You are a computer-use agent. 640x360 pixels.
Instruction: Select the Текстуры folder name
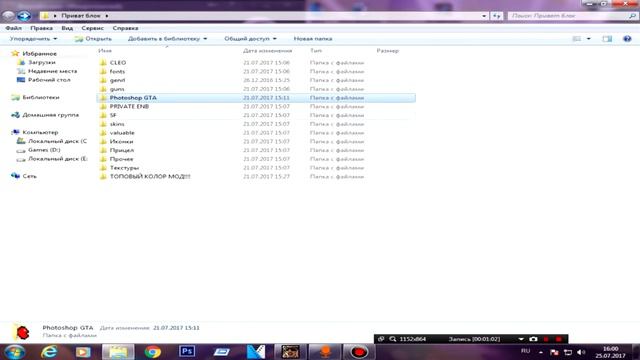pyautogui.click(x=124, y=168)
